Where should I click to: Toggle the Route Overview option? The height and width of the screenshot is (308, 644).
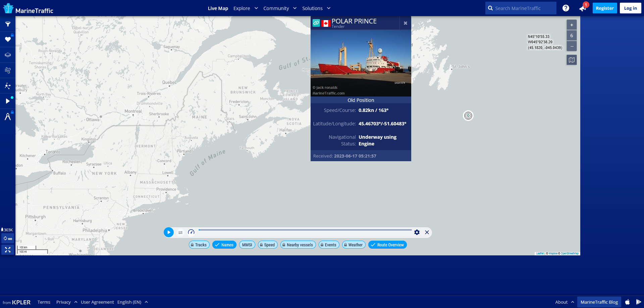[387, 245]
